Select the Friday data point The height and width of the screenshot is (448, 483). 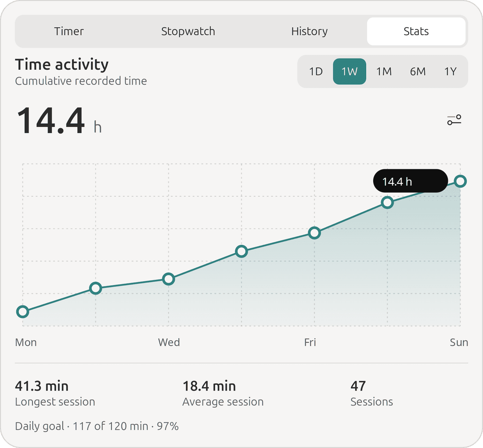(314, 233)
